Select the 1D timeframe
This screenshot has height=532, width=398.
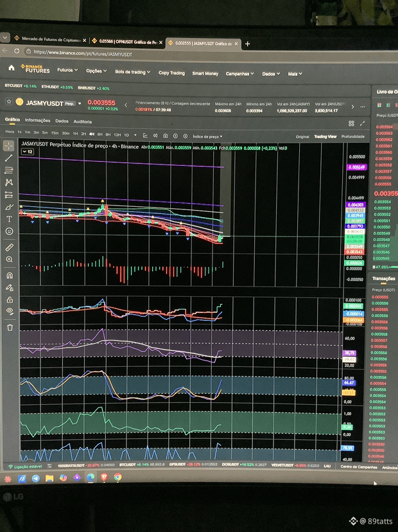coord(126,135)
